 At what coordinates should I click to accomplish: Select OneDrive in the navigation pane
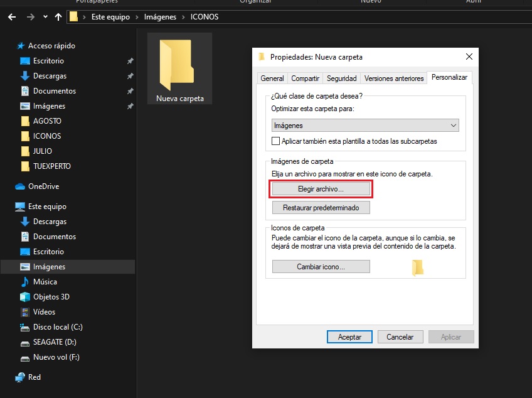coord(43,186)
